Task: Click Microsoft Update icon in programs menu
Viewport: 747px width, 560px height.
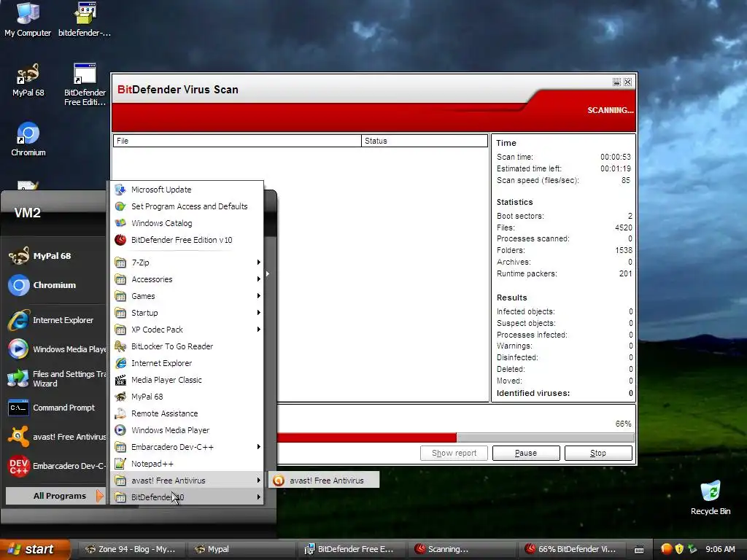Action: click(x=120, y=190)
